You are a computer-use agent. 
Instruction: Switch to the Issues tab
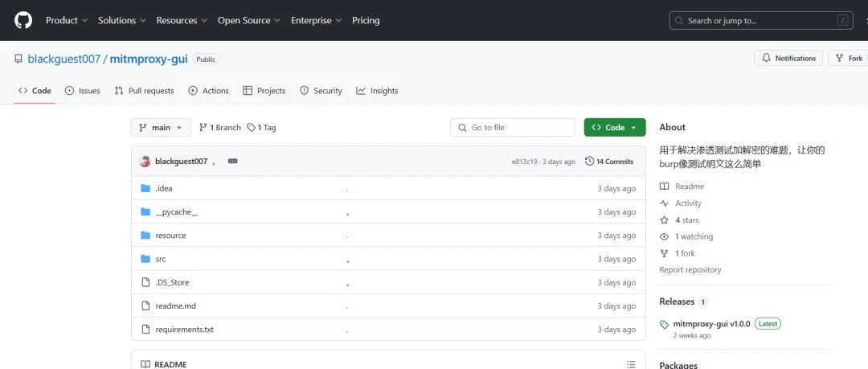pyautogui.click(x=83, y=91)
